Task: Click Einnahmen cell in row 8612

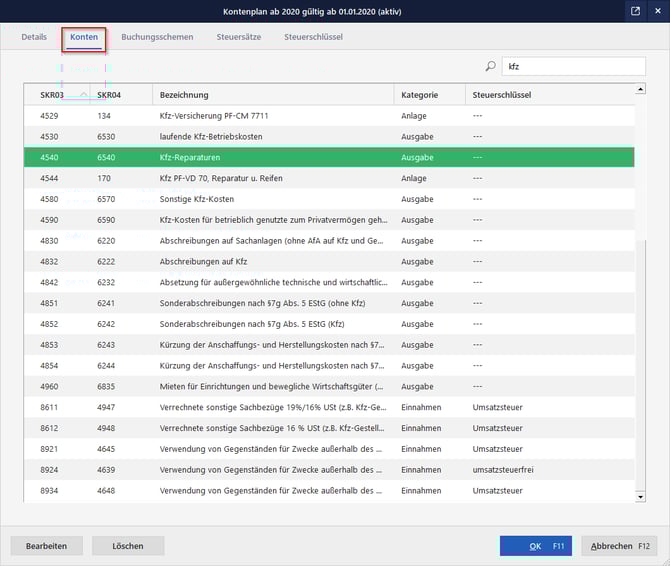Action: tap(421, 428)
